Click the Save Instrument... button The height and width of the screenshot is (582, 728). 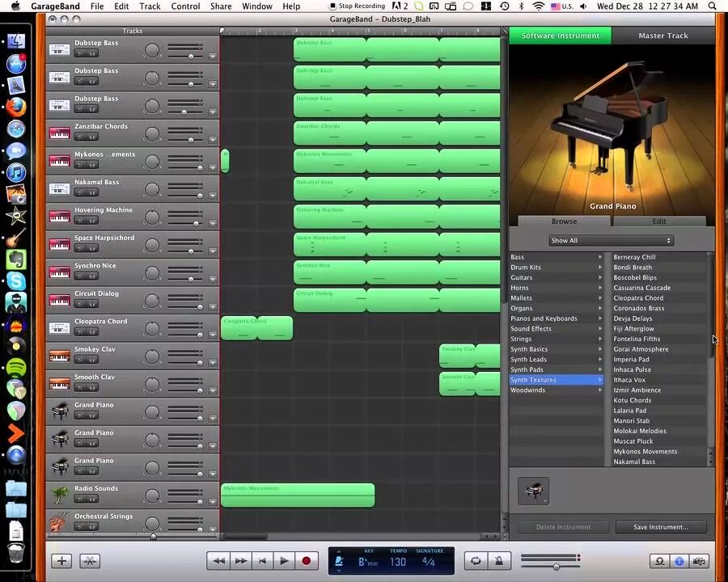(x=661, y=527)
